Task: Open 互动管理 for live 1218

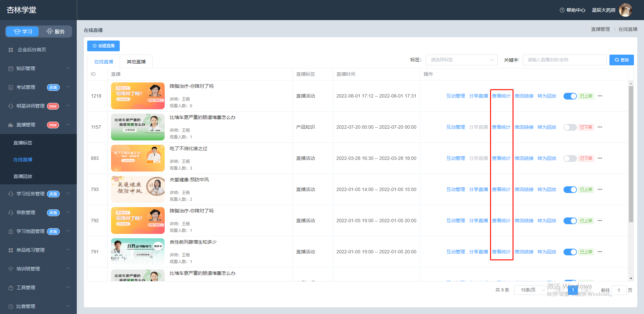Action: (x=455, y=96)
